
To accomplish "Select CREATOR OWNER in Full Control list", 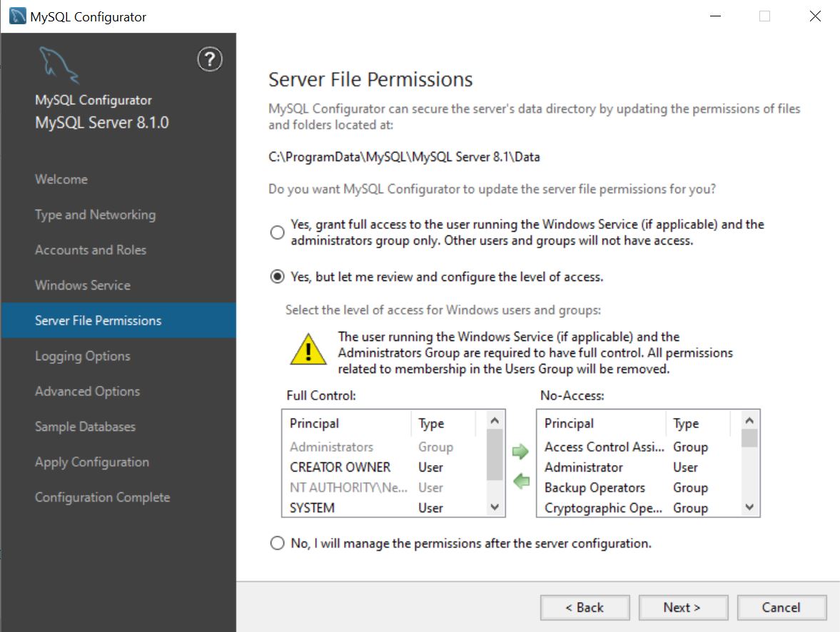I will click(338, 467).
